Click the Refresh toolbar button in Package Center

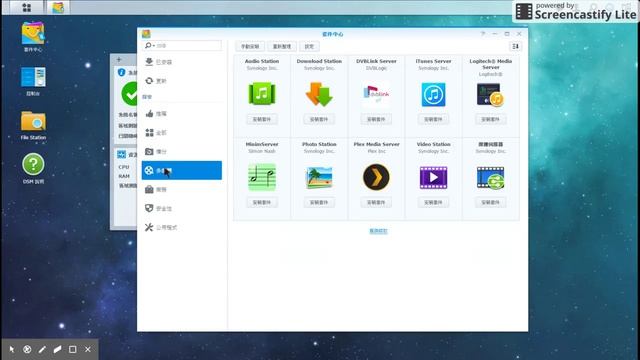tap(282, 46)
